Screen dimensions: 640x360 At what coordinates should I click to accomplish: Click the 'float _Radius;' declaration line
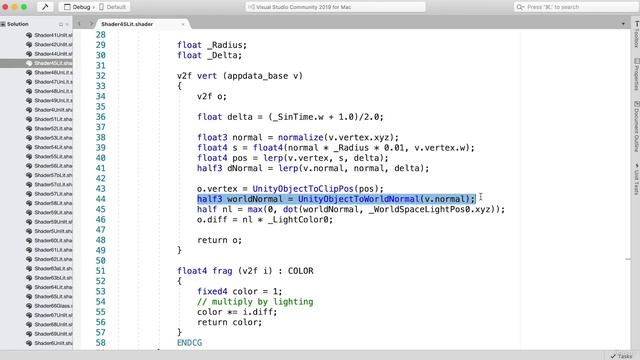click(x=212, y=45)
